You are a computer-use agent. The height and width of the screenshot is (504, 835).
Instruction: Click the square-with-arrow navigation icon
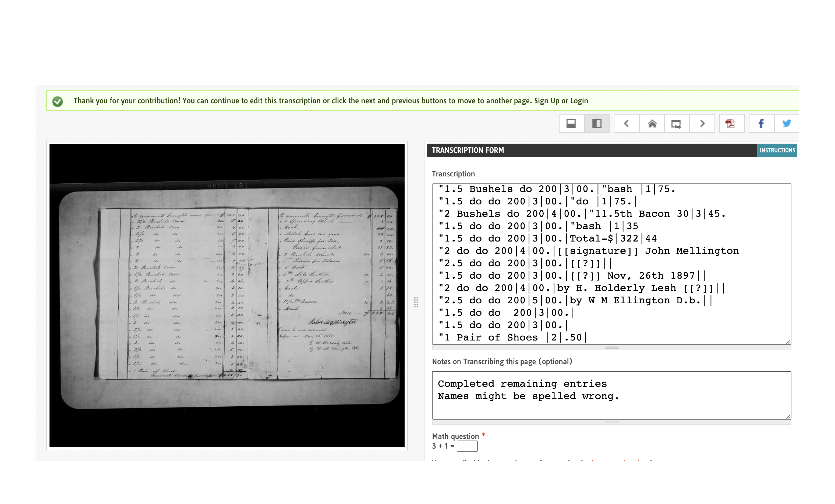[x=677, y=124]
